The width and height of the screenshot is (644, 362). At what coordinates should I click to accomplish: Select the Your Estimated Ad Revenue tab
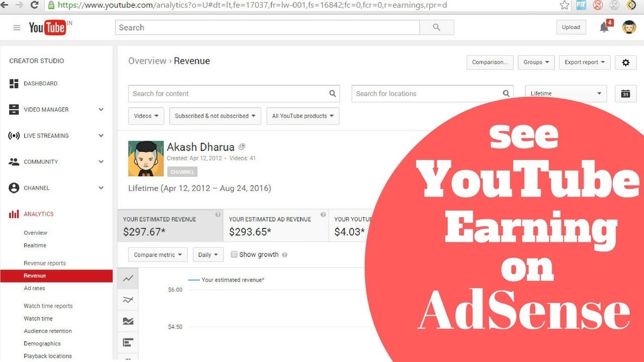276,226
